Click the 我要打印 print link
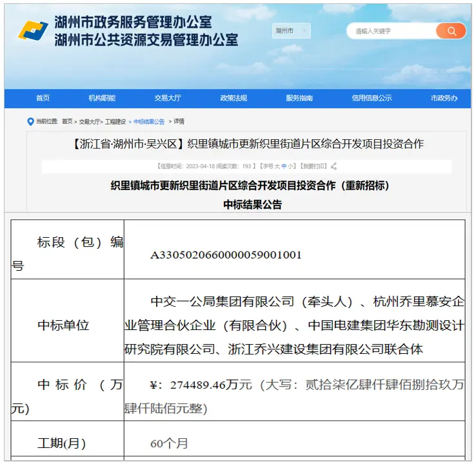The width and height of the screenshot is (476, 466). point(313,166)
